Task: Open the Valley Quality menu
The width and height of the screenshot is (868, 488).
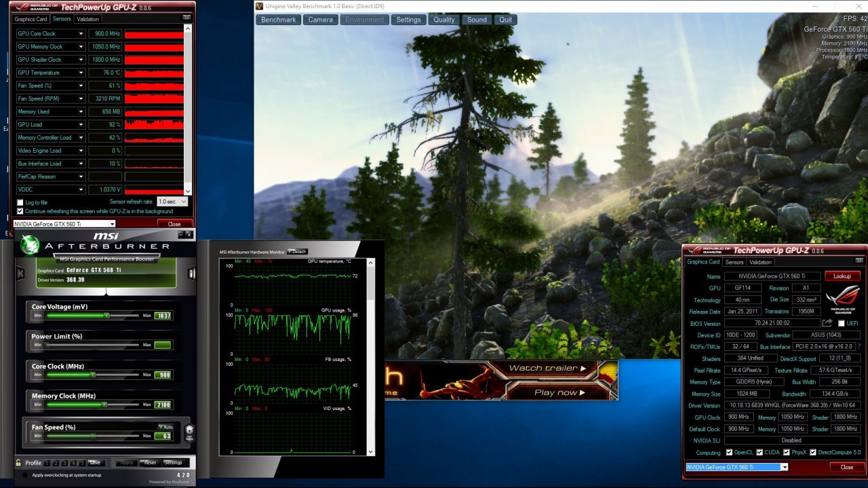Action: coord(444,20)
